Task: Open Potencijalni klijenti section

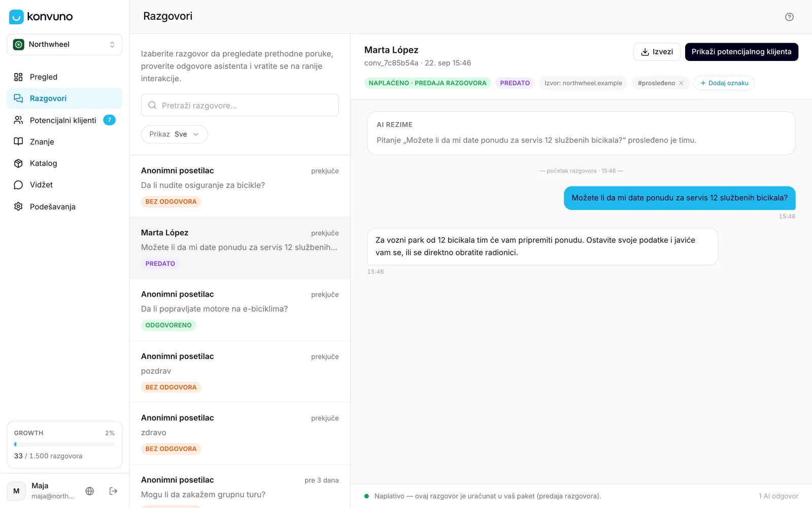Action: (x=64, y=120)
